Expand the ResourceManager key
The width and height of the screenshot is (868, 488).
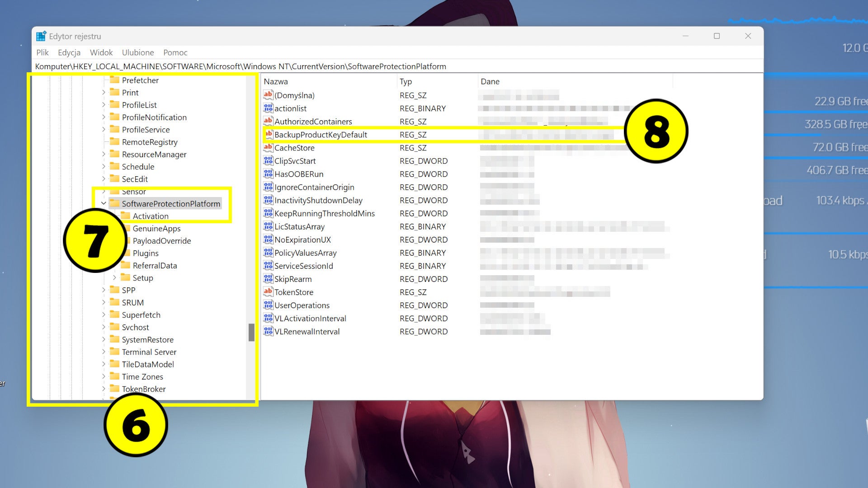click(x=104, y=154)
